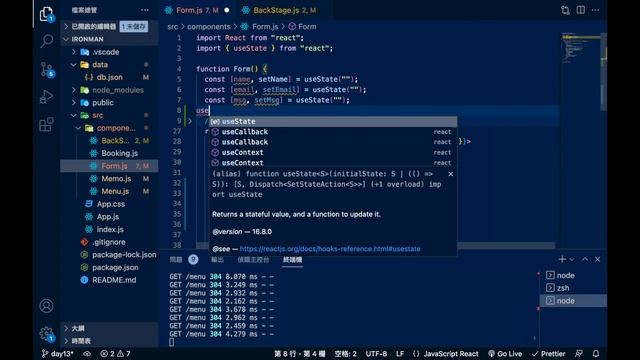This screenshot has width=640, height=360.
Task: Open the Source Control view
Action: 47,69
